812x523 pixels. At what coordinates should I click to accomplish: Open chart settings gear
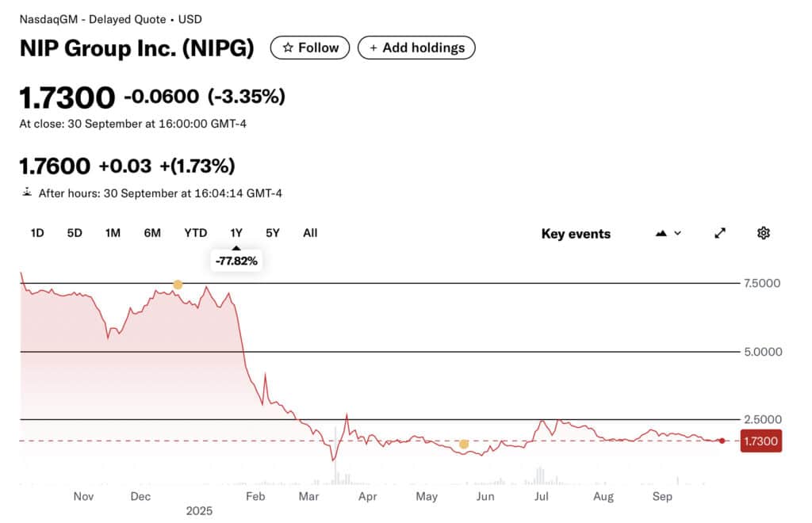click(x=764, y=233)
